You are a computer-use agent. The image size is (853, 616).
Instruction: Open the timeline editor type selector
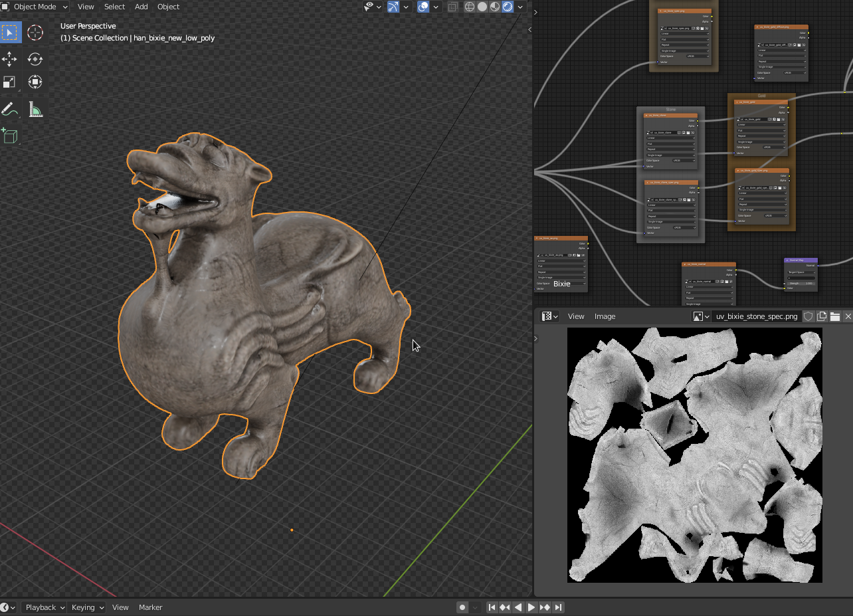coord(8,607)
